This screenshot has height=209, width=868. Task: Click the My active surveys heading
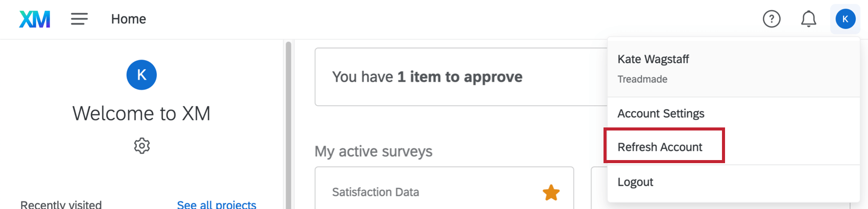(373, 151)
